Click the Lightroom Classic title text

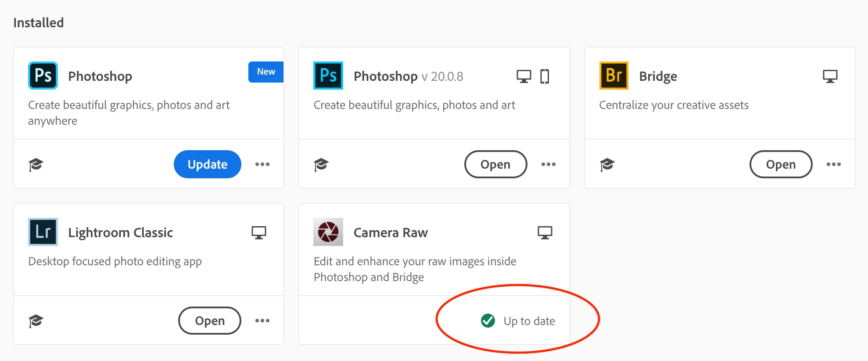tap(120, 233)
